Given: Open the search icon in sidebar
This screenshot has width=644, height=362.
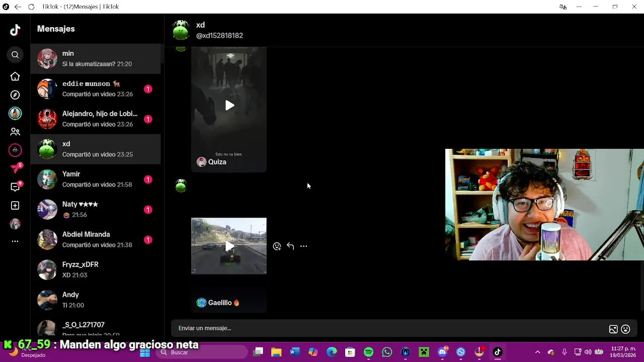Looking at the screenshot, I should (x=15, y=55).
